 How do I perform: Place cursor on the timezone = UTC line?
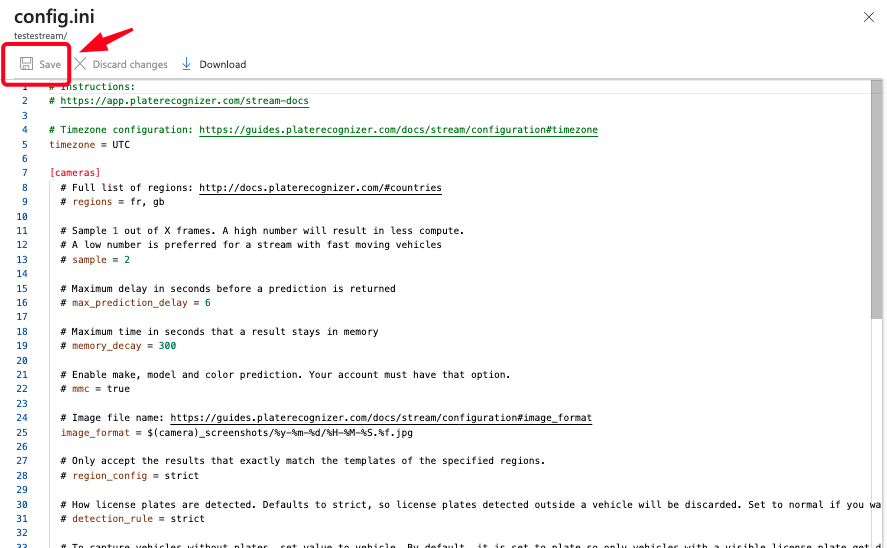click(x=90, y=145)
